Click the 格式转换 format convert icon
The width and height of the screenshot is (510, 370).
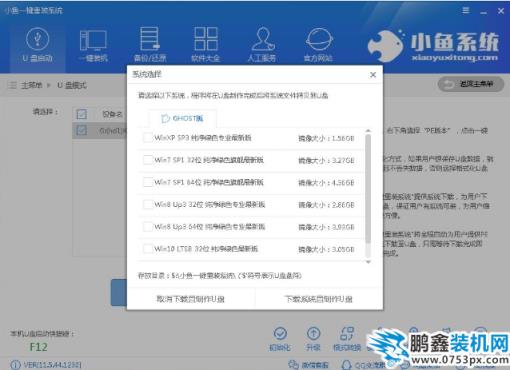point(347,339)
